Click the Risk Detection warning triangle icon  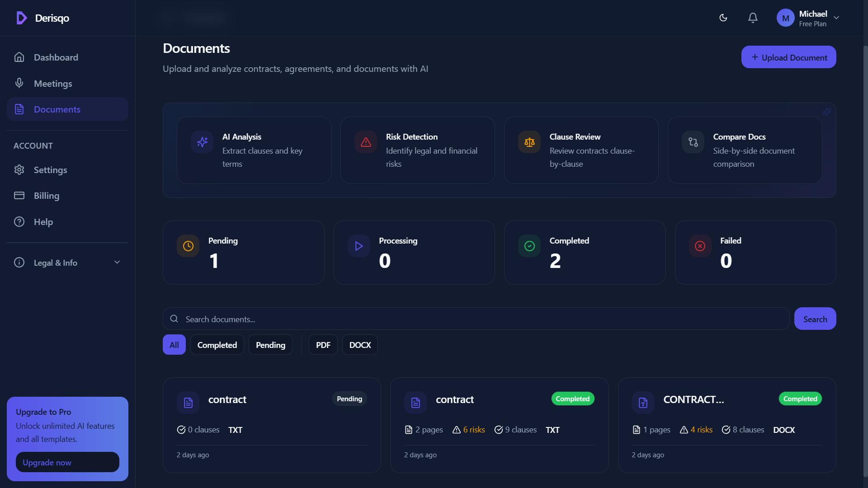[366, 142]
